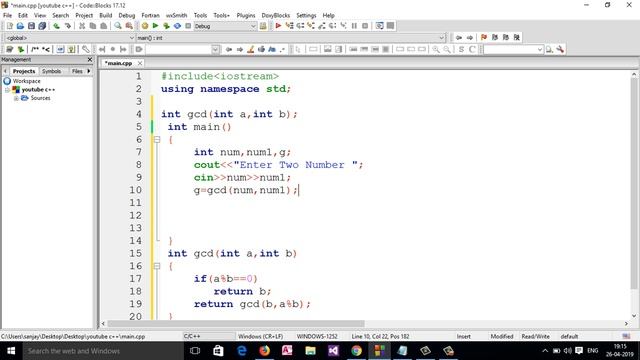The width and height of the screenshot is (640, 360).
Task: Click line number 11 in the margin
Action: coord(136,203)
